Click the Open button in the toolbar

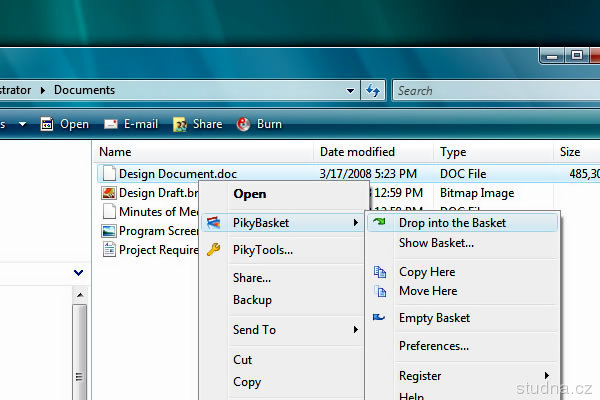64,125
